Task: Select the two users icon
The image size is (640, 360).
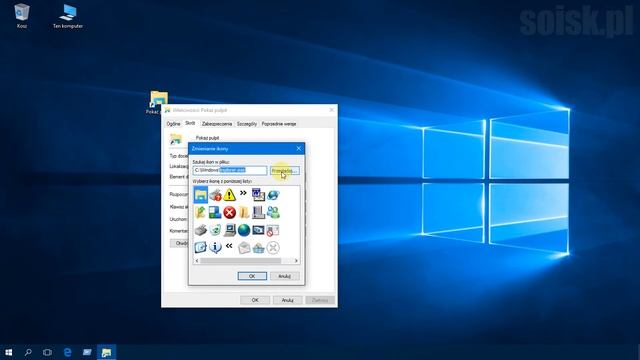Action: tap(273, 212)
